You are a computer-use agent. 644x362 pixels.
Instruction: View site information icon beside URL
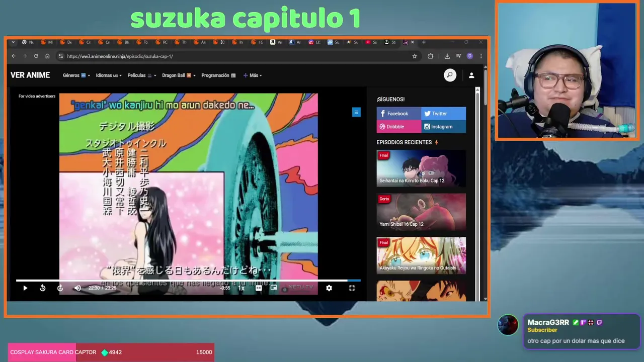tap(61, 56)
